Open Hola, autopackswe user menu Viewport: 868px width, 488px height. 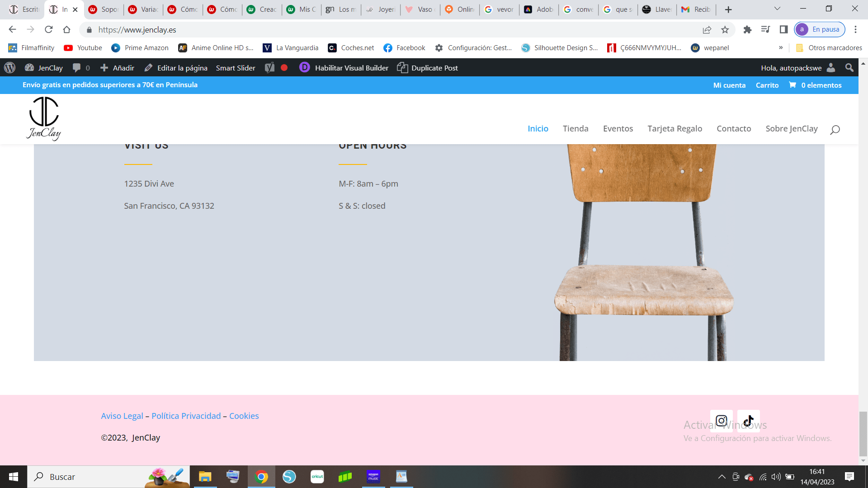[798, 68]
